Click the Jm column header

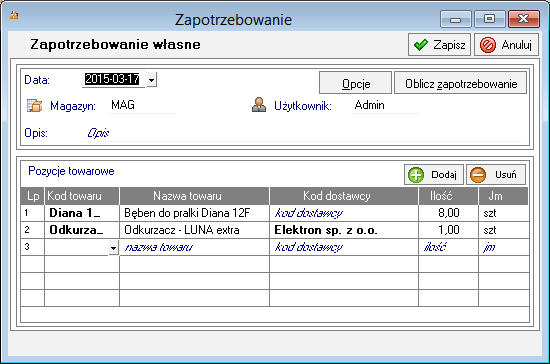[503, 196]
